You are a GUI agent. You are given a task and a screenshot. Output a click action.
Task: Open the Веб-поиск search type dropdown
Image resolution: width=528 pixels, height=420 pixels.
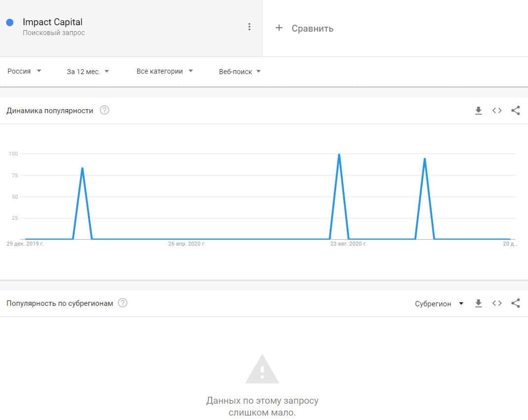pos(240,71)
